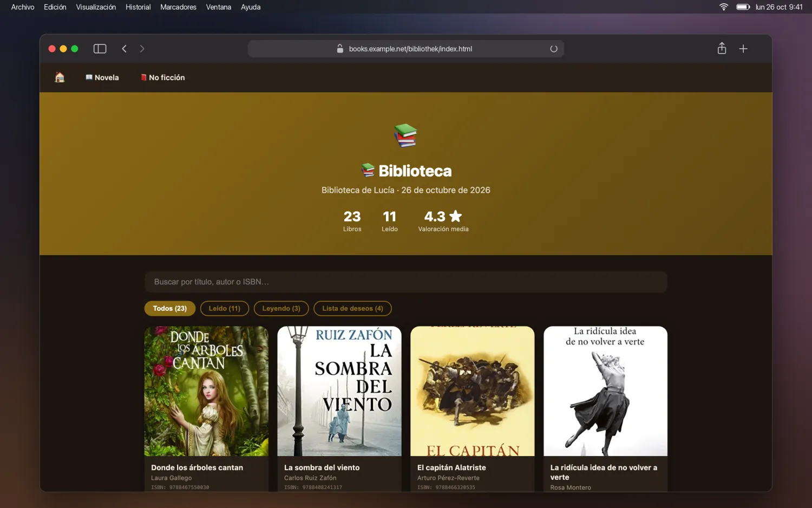Open the Ventana menu

219,7
